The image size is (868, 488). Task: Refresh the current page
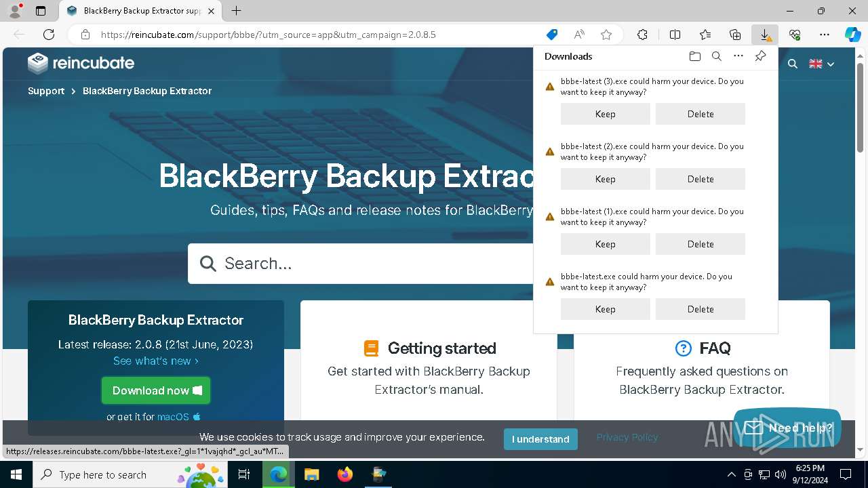pyautogui.click(x=49, y=35)
